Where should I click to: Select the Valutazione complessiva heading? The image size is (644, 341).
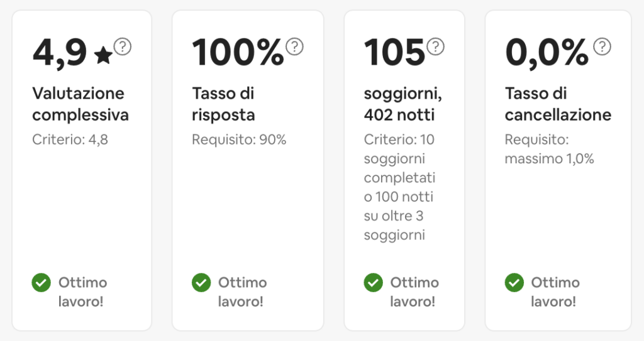(80, 104)
